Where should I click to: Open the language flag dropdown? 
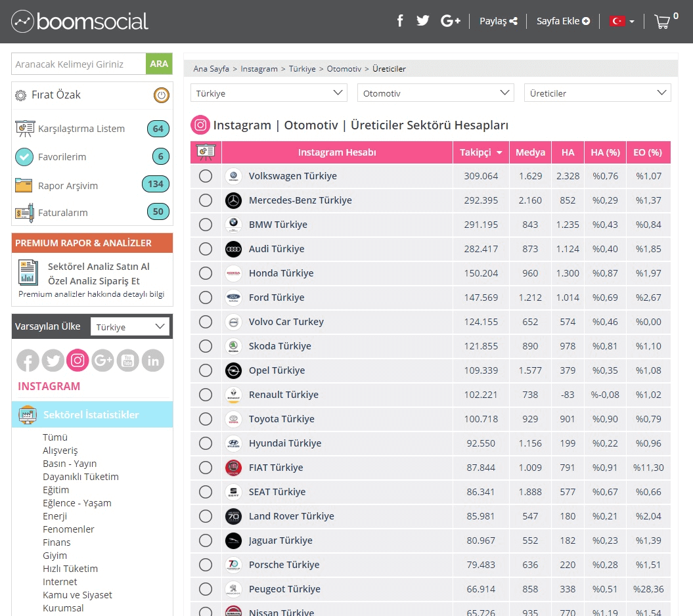(x=622, y=21)
